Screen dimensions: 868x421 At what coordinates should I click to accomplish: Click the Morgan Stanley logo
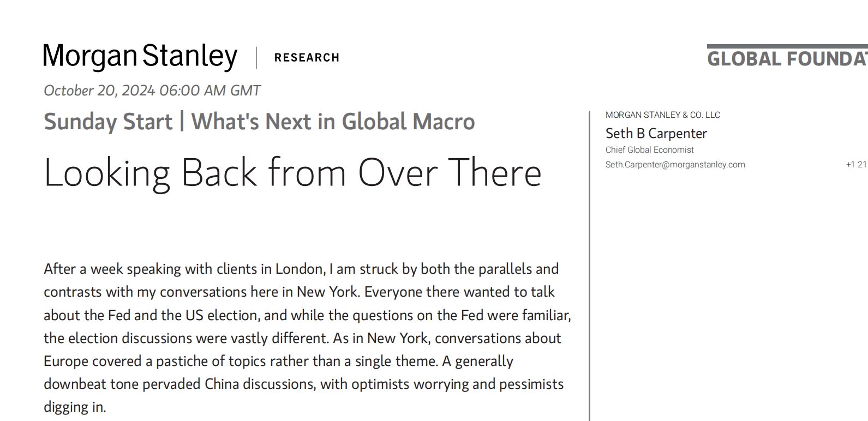140,57
